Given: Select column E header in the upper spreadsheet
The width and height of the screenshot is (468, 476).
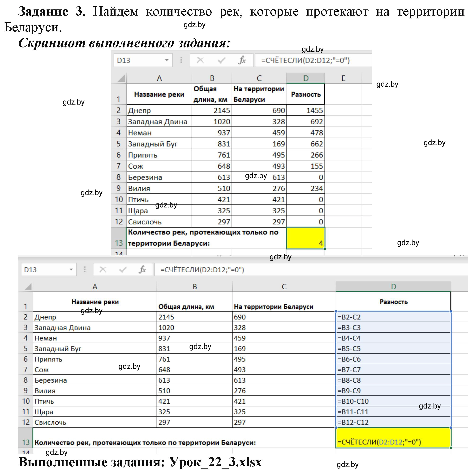Looking at the screenshot, I should [x=343, y=78].
